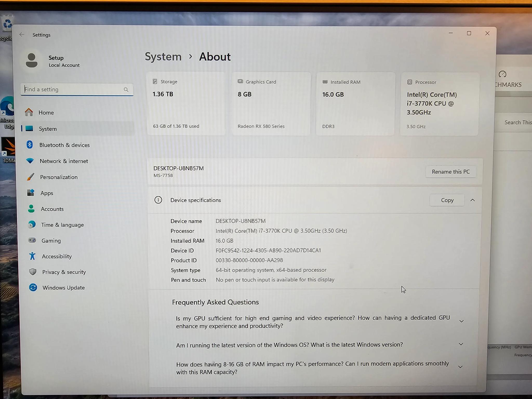Open the Storage 1.36 TB card
This screenshot has width=532, height=399.
pos(186,103)
